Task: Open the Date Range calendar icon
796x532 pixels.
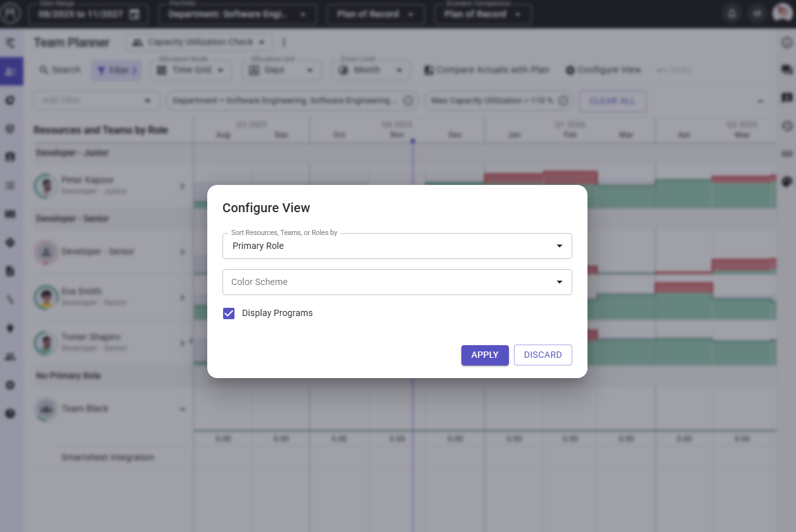Action: pyautogui.click(x=134, y=15)
